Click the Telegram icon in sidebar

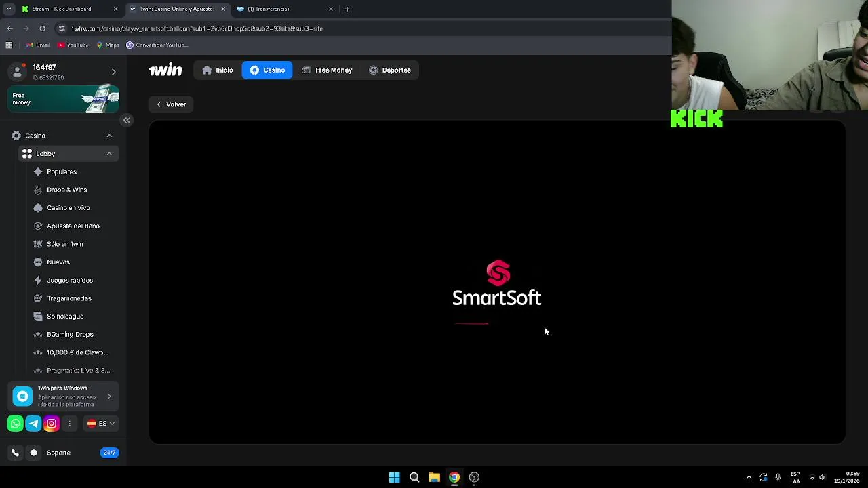(x=33, y=424)
